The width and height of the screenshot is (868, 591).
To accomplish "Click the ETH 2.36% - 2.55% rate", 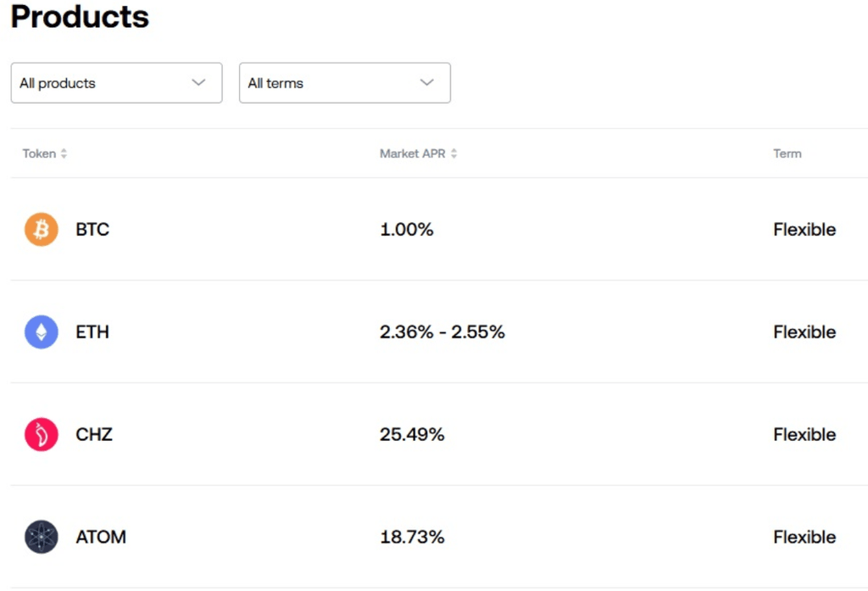I will pyautogui.click(x=442, y=332).
